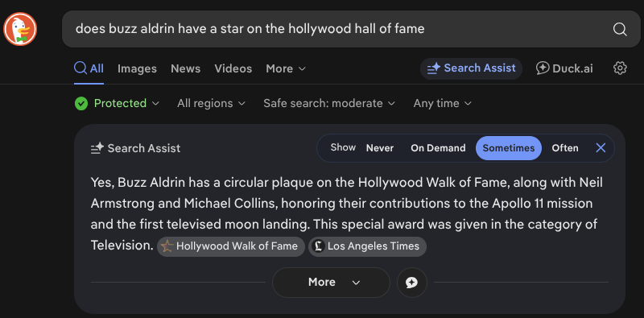The width and height of the screenshot is (644, 318).
Task: Click the Hollywood Walk of Fame star icon
Action: pos(167,246)
